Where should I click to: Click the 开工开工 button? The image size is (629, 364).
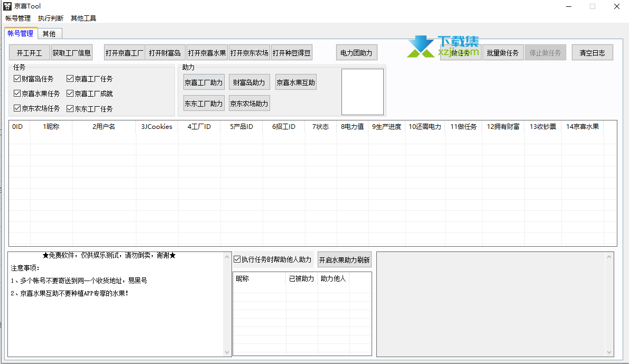pyautogui.click(x=29, y=52)
